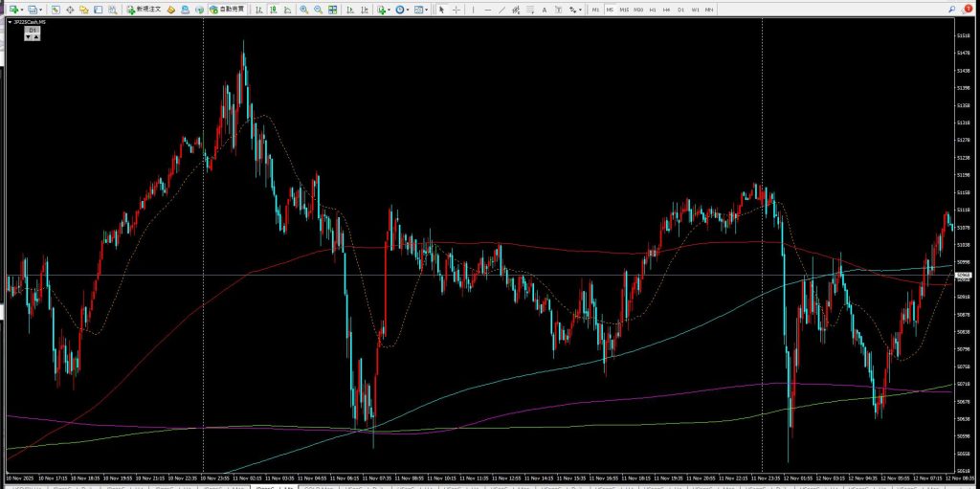The width and height of the screenshot is (980, 489).
Task: Select the crosshair cursor tool
Action: [455, 10]
